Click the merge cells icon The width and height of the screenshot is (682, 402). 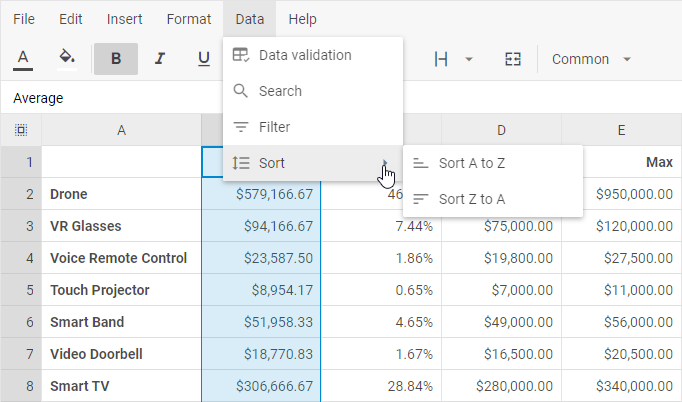point(513,59)
